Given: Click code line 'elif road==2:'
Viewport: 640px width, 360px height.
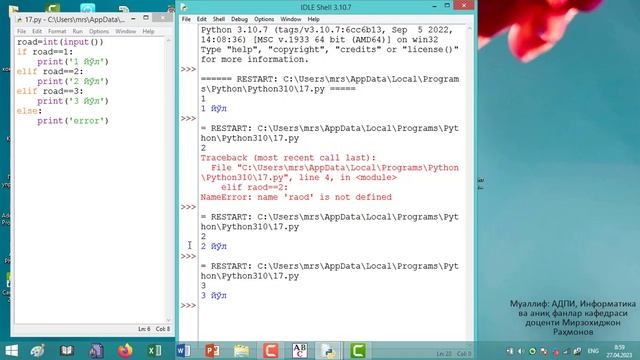Looking at the screenshot, I should 50,71.
